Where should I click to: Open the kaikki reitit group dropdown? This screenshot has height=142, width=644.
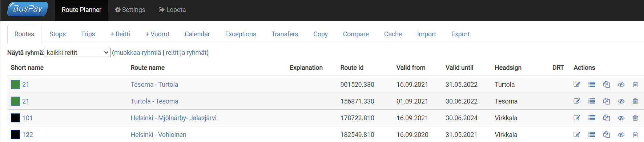pos(77,53)
